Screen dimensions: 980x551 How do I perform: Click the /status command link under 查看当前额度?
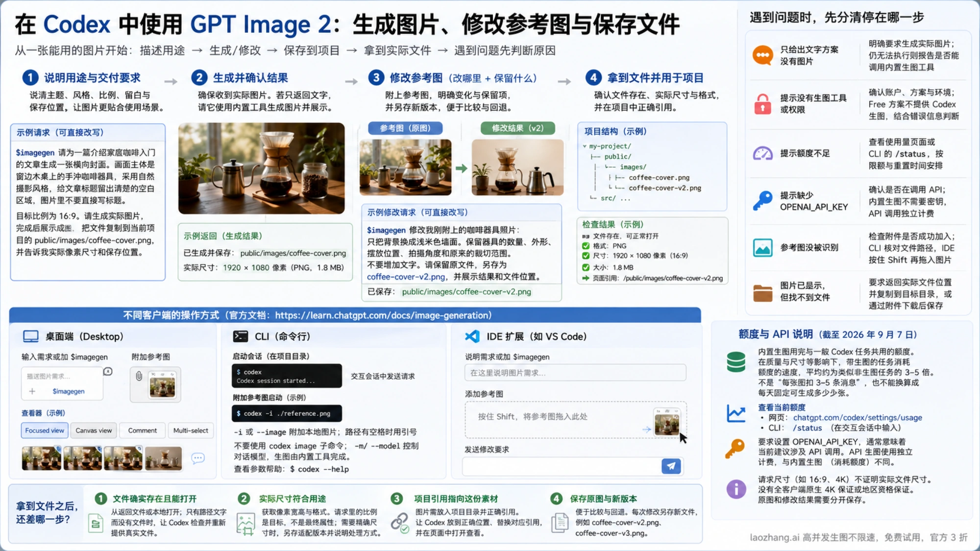pos(807,428)
